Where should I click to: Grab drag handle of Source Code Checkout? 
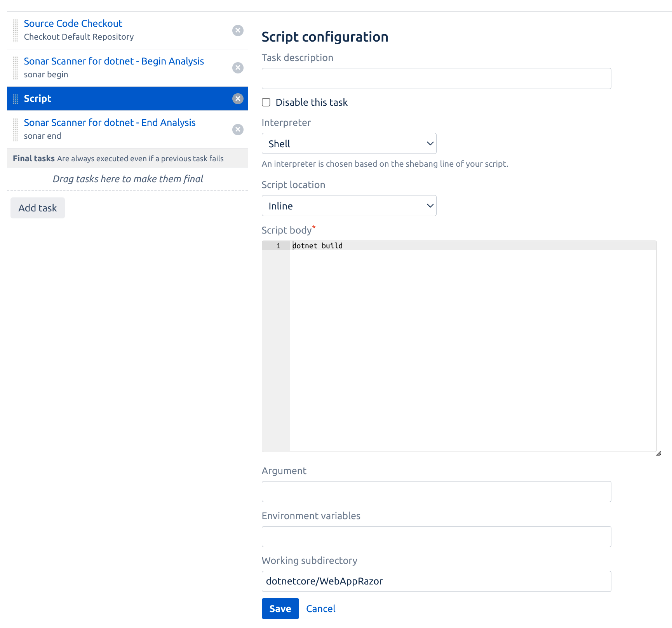(16, 30)
